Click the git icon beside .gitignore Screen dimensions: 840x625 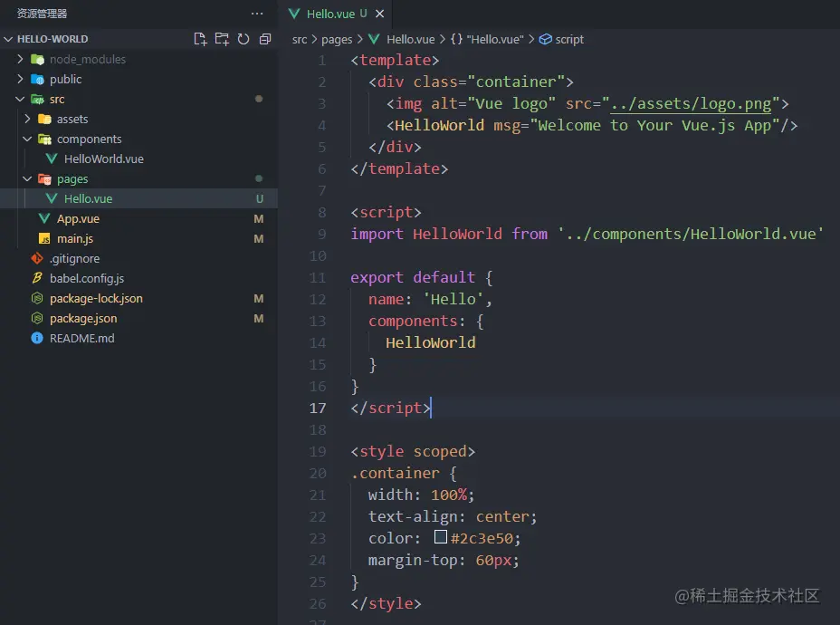(37, 258)
